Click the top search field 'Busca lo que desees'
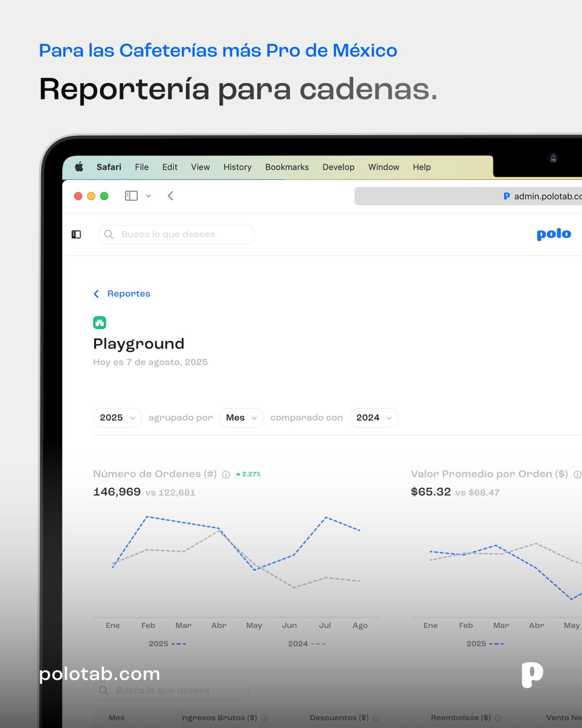This screenshot has height=728, width=582. (x=176, y=234)
